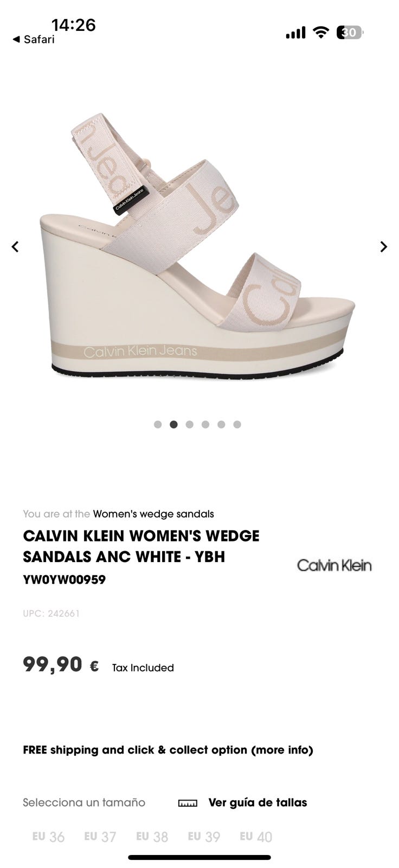Open Ver guía de tallas link

tap(258, 802)
